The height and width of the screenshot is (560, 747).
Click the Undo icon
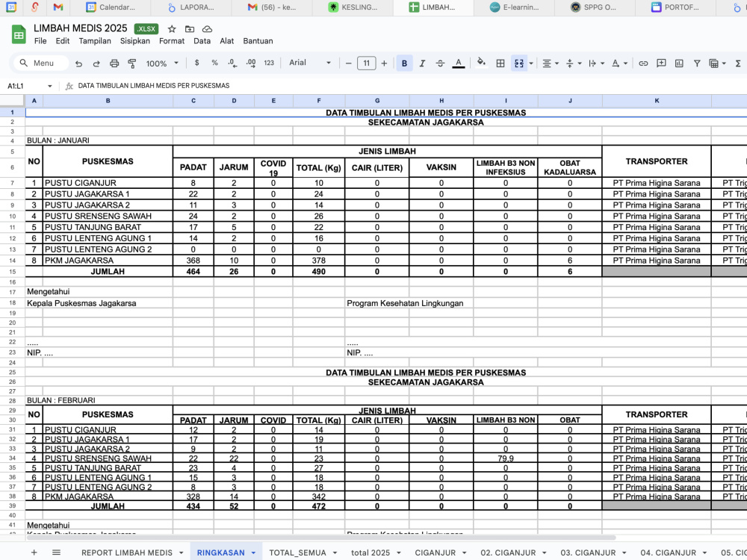(78, 63)
